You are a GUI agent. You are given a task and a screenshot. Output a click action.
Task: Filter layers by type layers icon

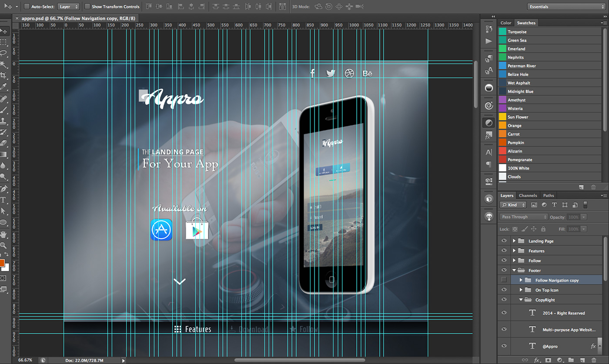(x=554, y=205)
